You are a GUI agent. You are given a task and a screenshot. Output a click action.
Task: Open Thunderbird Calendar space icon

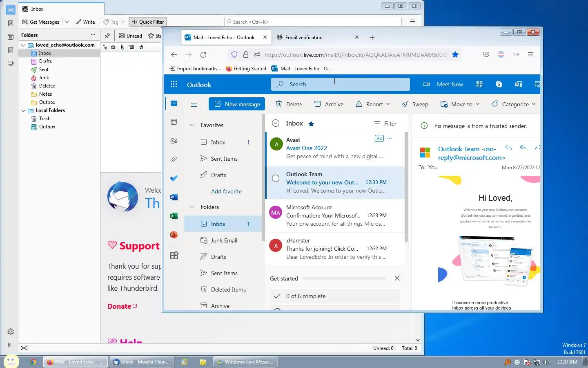point(11,37)
